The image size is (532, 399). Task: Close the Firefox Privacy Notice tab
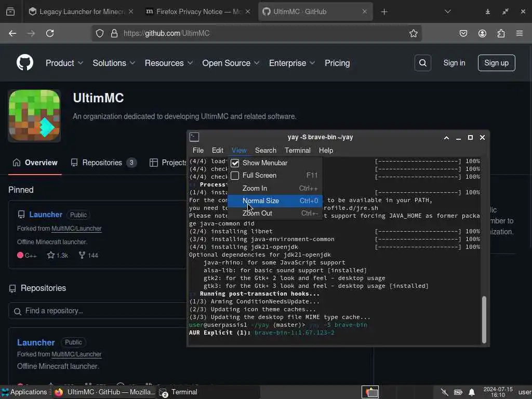[x=248, y=11]
